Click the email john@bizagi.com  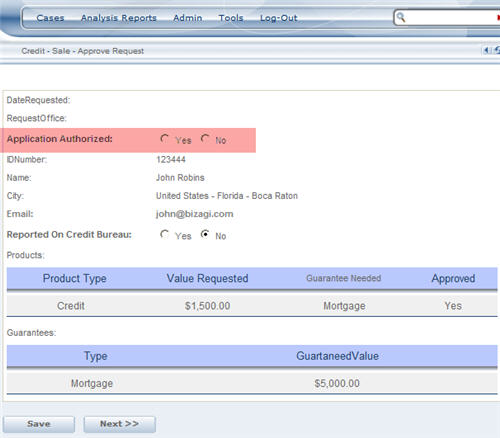[x=195, y=214]
